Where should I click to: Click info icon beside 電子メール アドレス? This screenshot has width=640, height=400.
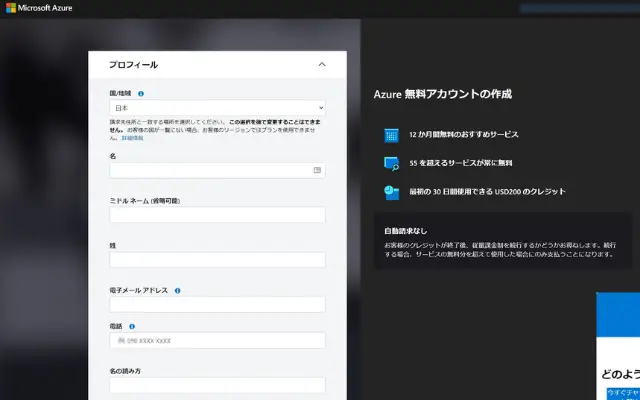point(178,291)
